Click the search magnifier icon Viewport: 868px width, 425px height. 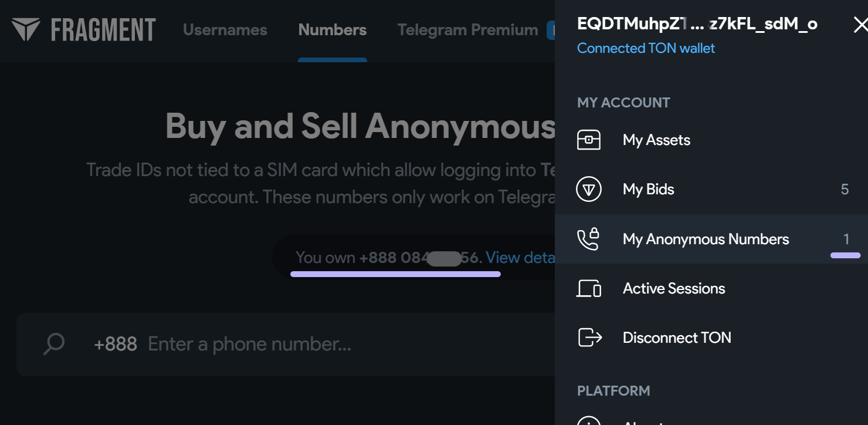pyautogui.click(x=53, y=344)
